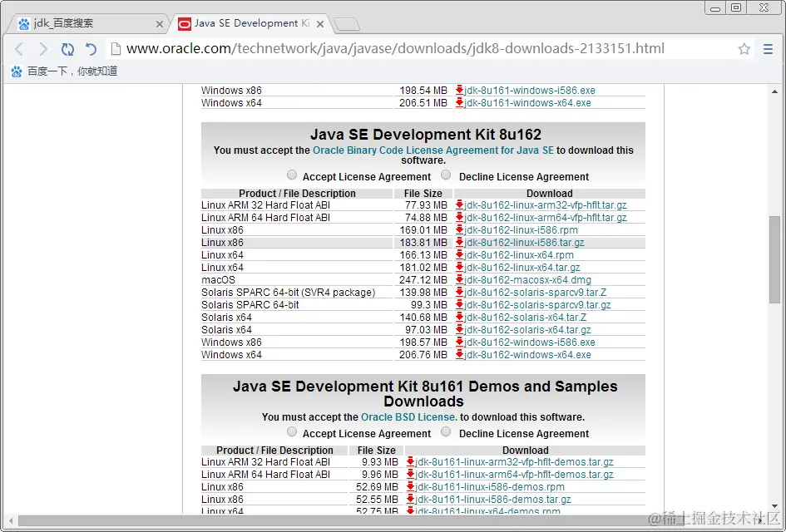Click the 'Java SE Development Kit 8u162' heading
786x532 pixels.
point(426,135)
